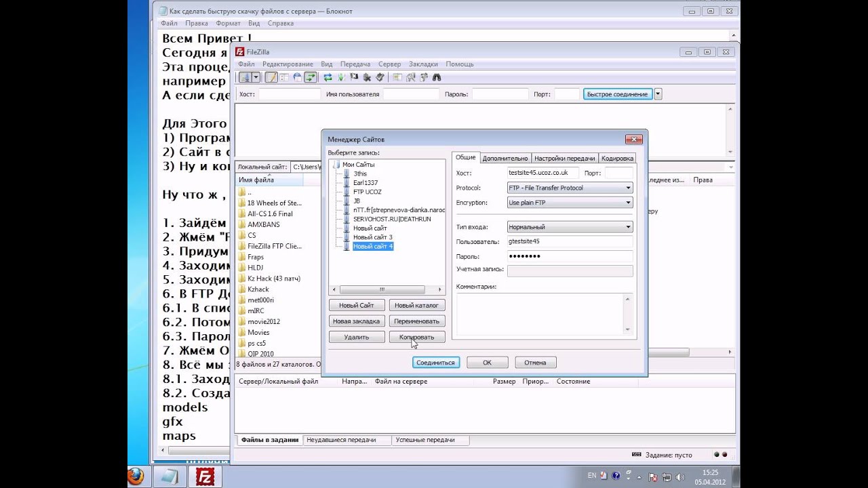Click the disconnect from server icon
The image size is (868, 488).
tap(367, 77)
